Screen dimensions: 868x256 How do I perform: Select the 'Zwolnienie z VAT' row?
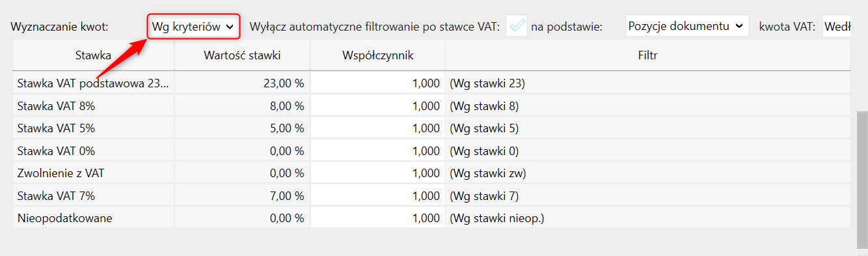click(431, 173)
